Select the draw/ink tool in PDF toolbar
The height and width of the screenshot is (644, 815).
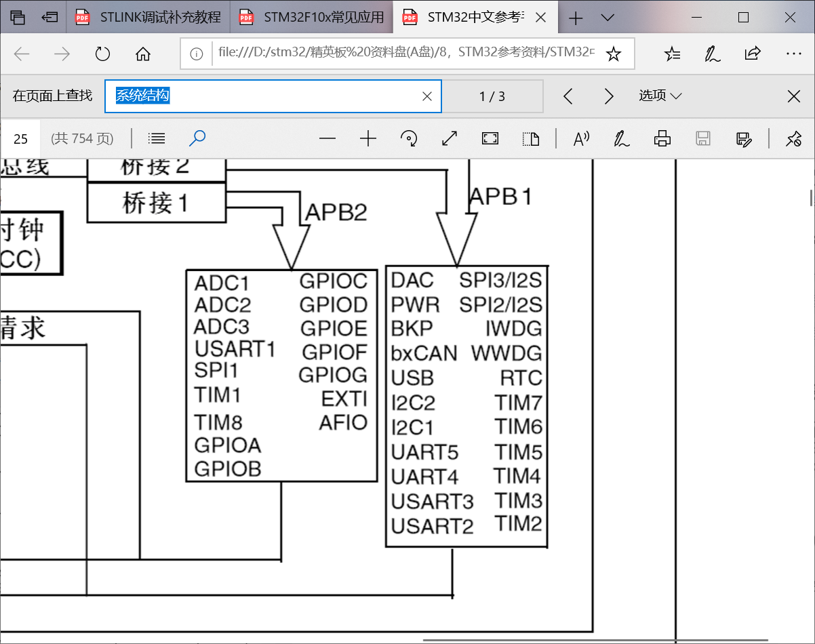[x=621, y=138]
